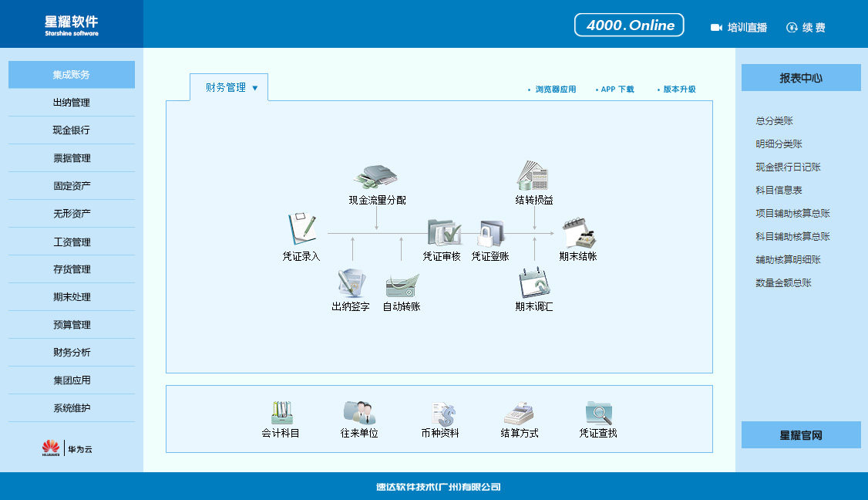Open the 出纳签字 cashier sign icon
This screenshot has height=500, width=868.
(351, 283)
